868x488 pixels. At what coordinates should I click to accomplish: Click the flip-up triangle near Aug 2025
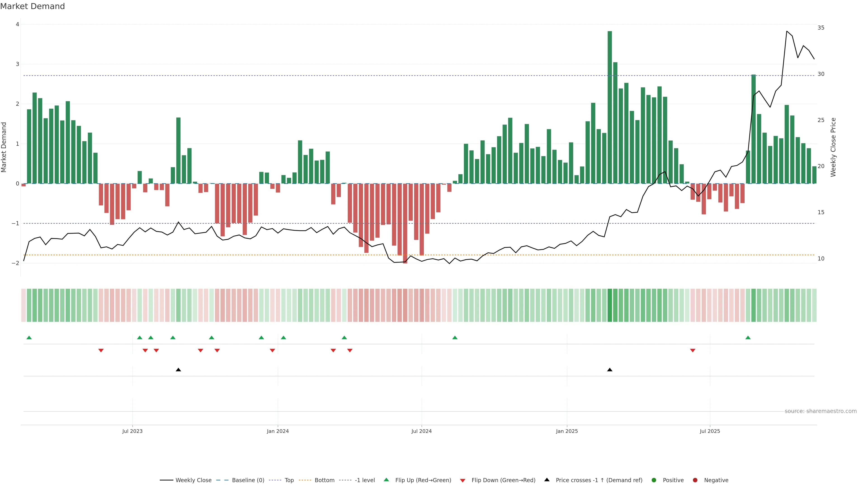(748, 338)
